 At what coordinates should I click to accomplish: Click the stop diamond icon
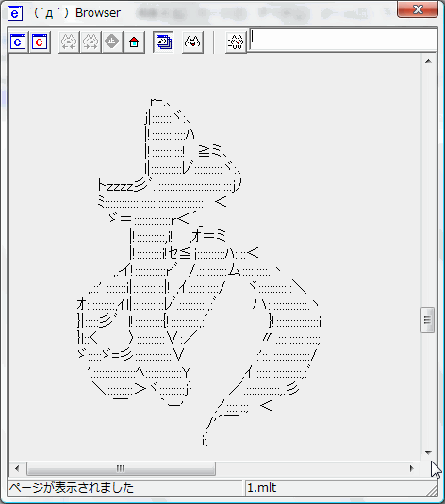pos(112,42)
